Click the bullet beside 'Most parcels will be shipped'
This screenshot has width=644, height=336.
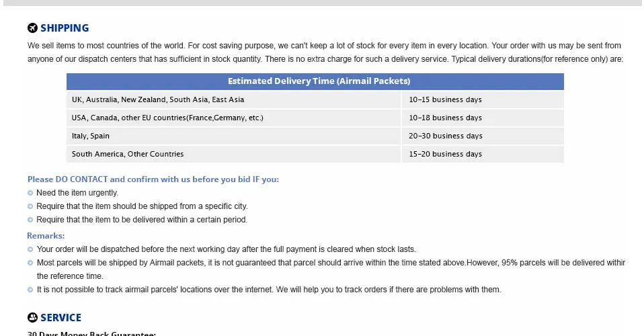[x=30, y=263]
